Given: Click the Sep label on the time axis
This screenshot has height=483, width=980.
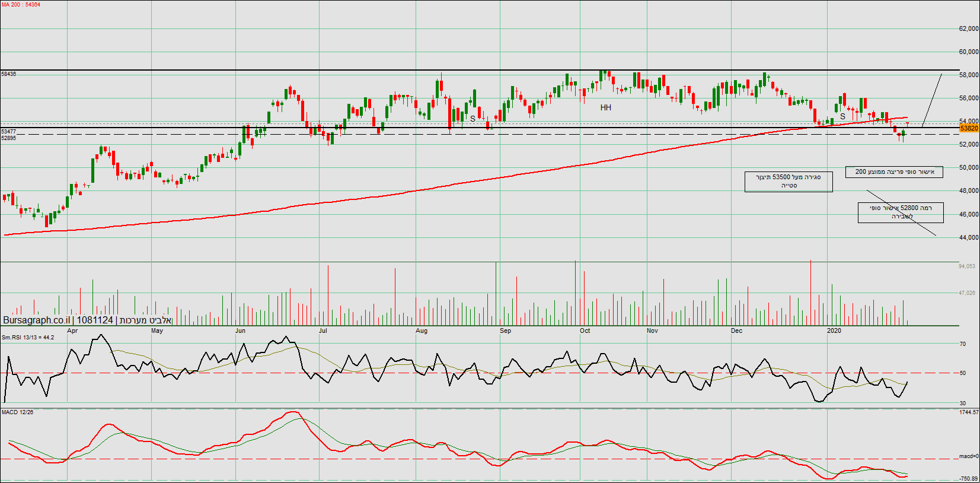Looking at the screenshot, I should [505, 331].
